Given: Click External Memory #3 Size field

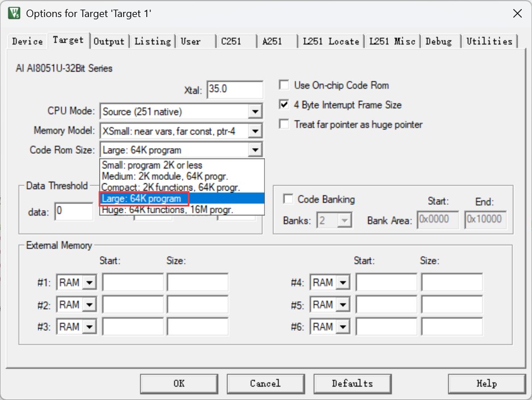Looking at the screenshot, I should tap(197, 327).
